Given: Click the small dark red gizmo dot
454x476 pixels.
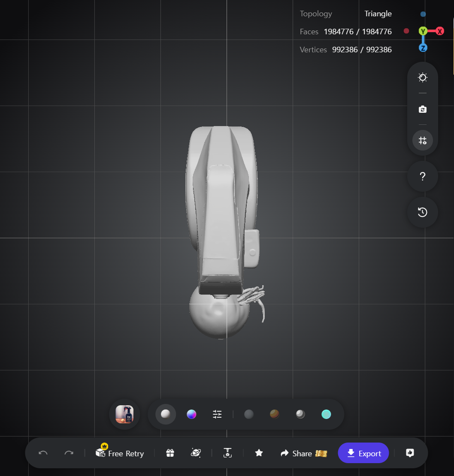Looking at the screenshot, I should 406,31.
